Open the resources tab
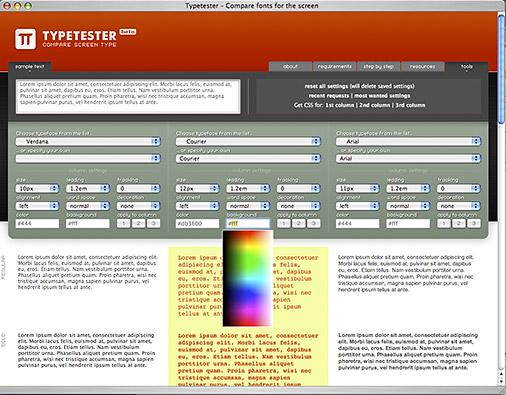This screenshot has height=395, width=506. pos(422,67)
